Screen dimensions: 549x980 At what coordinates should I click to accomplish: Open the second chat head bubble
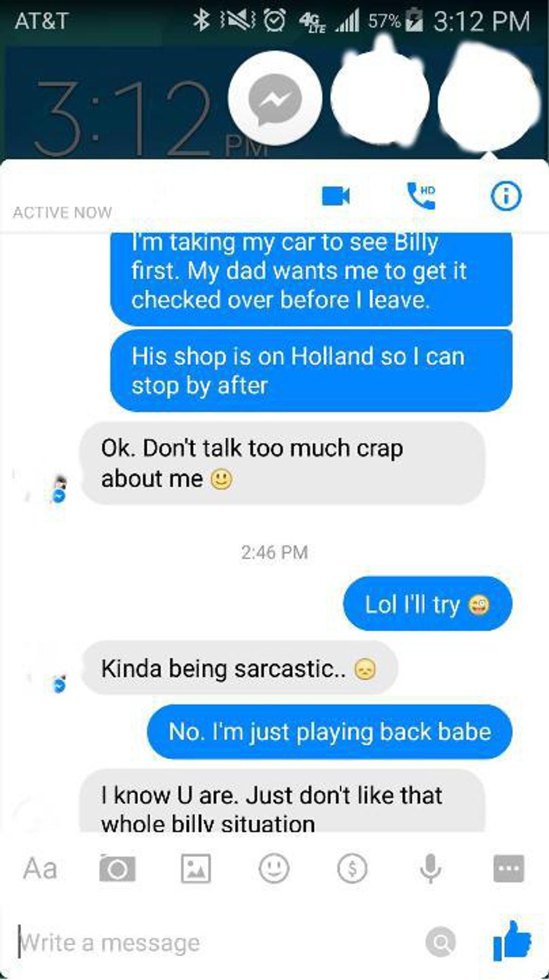coord(380,96)
